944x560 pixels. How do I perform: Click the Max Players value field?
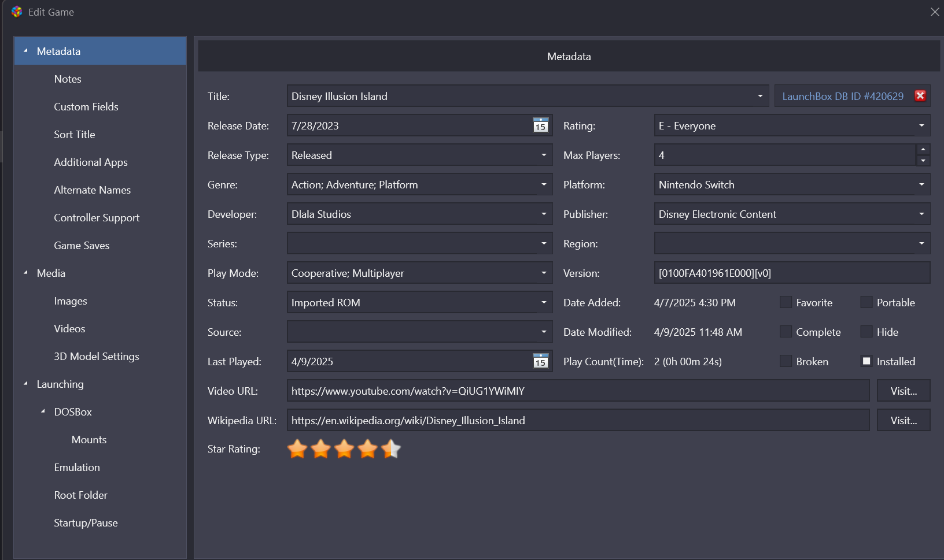click(x=785, y=155)
